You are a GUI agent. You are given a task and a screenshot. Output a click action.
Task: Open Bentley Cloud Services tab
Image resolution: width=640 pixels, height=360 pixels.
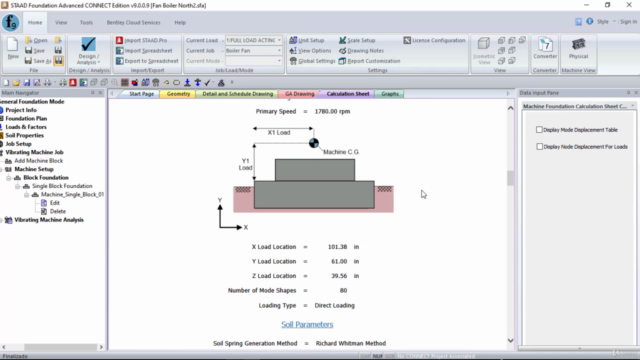[133, 22]
